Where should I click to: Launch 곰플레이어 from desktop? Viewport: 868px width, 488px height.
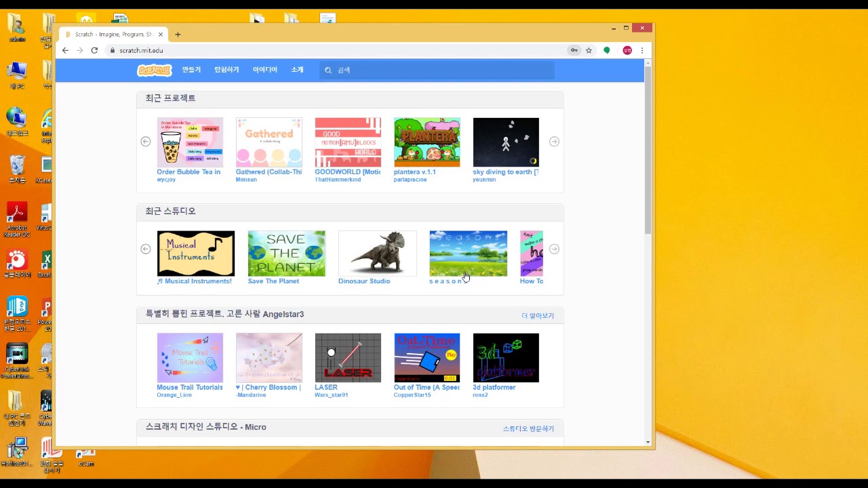[16, 264]
